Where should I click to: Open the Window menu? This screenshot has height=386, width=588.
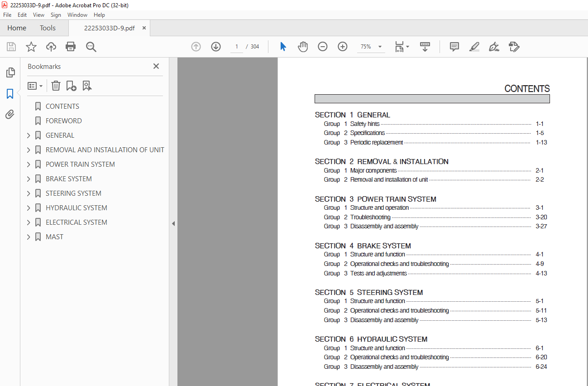coord(77,15)
